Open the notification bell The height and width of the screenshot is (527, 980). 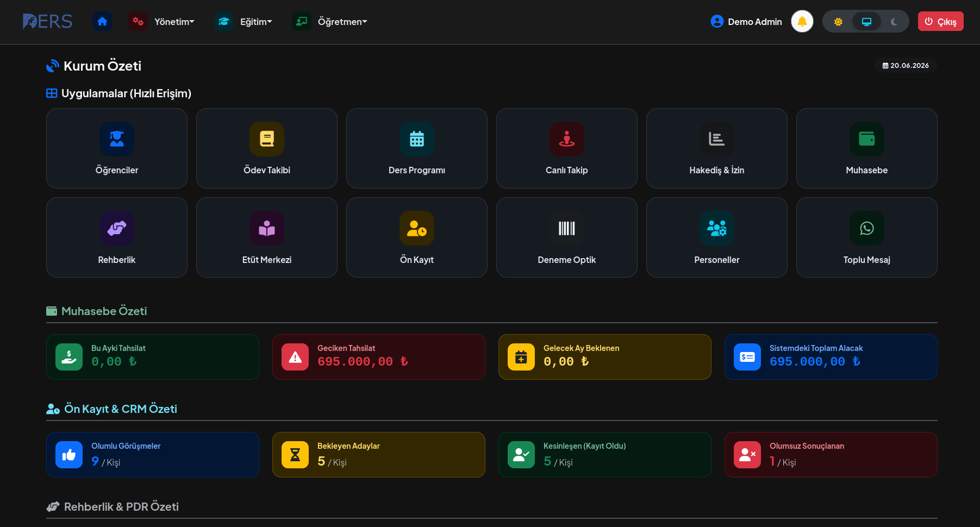(x=802, y=22)
